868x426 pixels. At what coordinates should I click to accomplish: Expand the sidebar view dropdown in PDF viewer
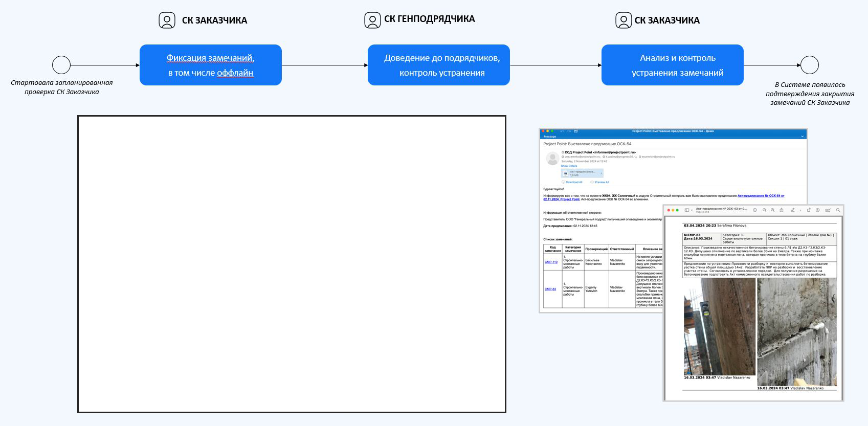click(x=692, y=210)
